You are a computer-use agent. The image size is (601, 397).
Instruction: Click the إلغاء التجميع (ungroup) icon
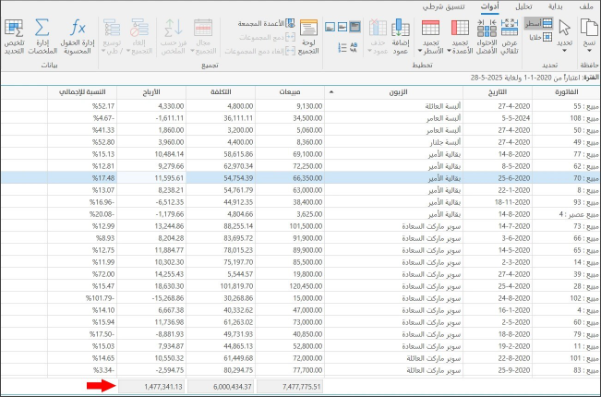[139, 28]
